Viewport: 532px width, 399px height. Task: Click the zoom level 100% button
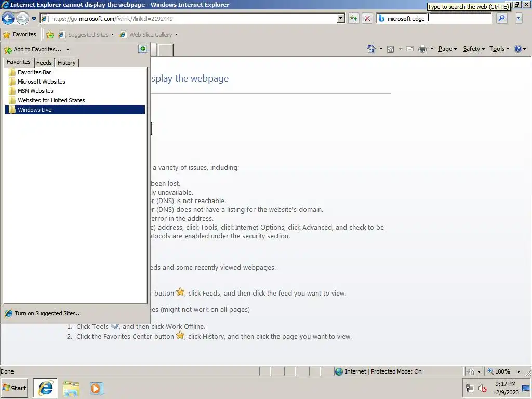click(x=499, y=371)
